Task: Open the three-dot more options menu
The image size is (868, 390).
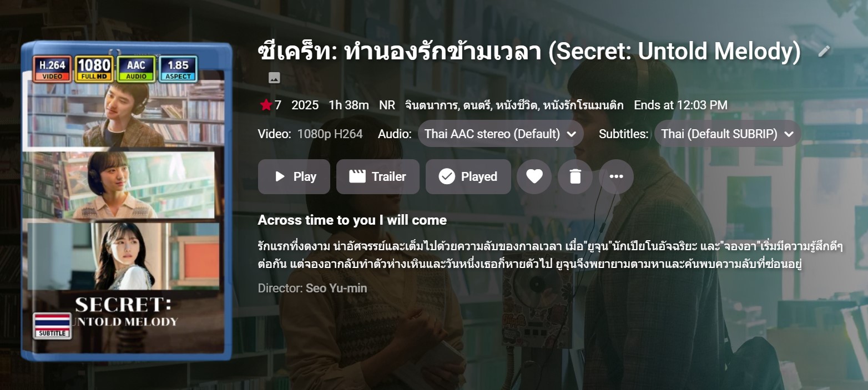Action: click(x=616, y=176)
